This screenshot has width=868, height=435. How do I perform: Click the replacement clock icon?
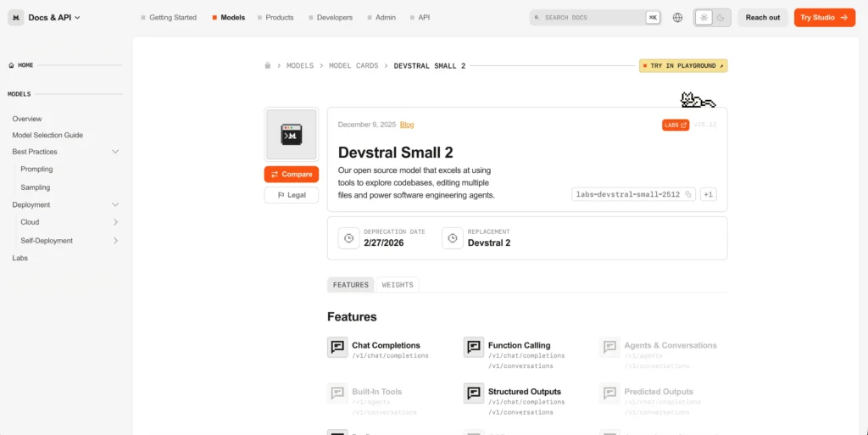pos(453,238)
